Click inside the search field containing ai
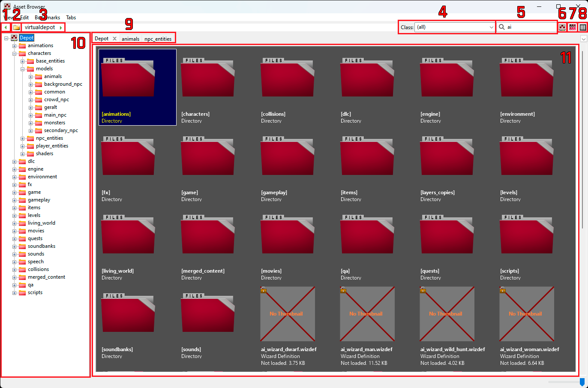 (x=527, y=27)
